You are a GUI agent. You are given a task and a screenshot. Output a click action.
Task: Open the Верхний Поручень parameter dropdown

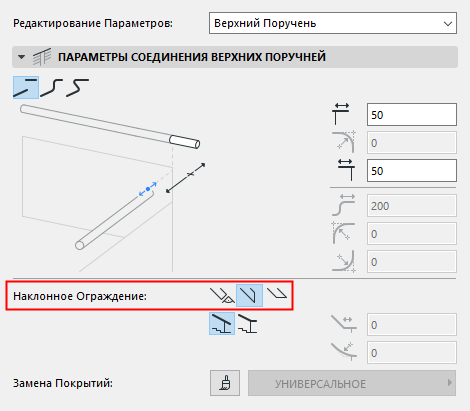click(333, 23)
